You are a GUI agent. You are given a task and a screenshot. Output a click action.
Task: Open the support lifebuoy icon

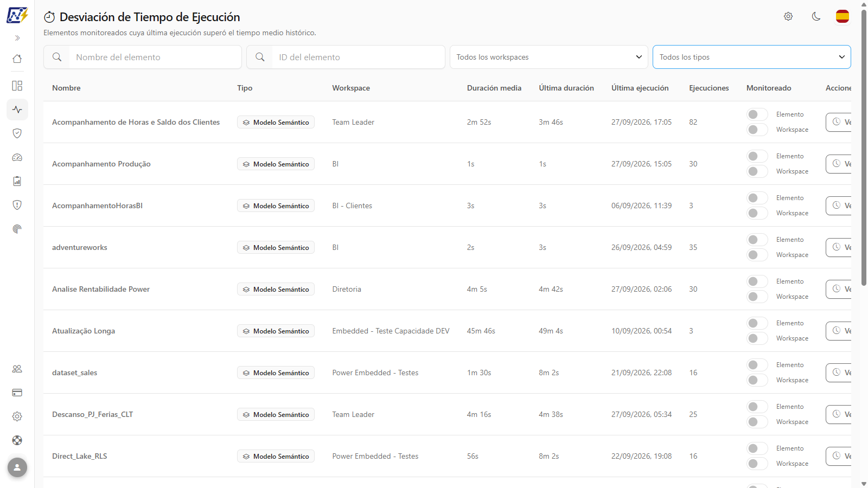coord(17,440)
